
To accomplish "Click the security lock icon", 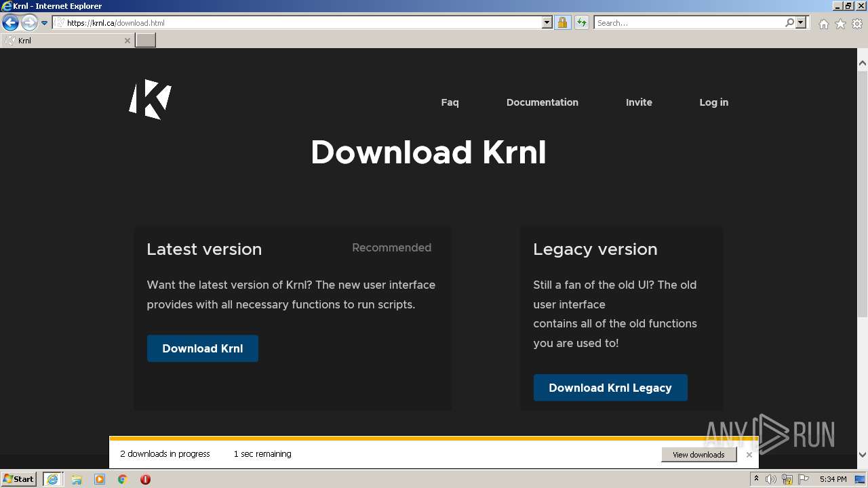I will pyautogui.click(x=562, y=23).
